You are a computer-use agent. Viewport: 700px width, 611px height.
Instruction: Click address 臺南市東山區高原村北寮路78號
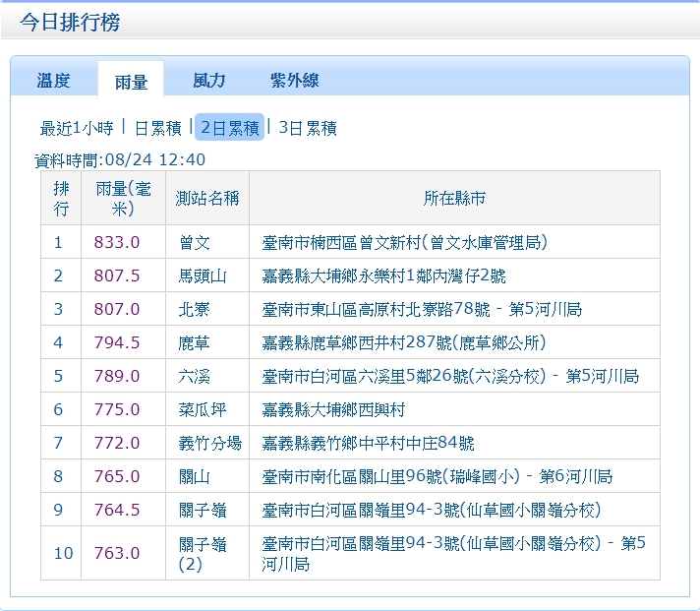[376, 310]
